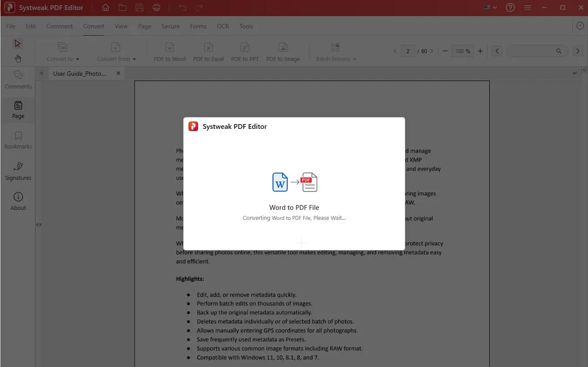Click the current page number field
Viewport: 588px width, 367px height.
408,51
